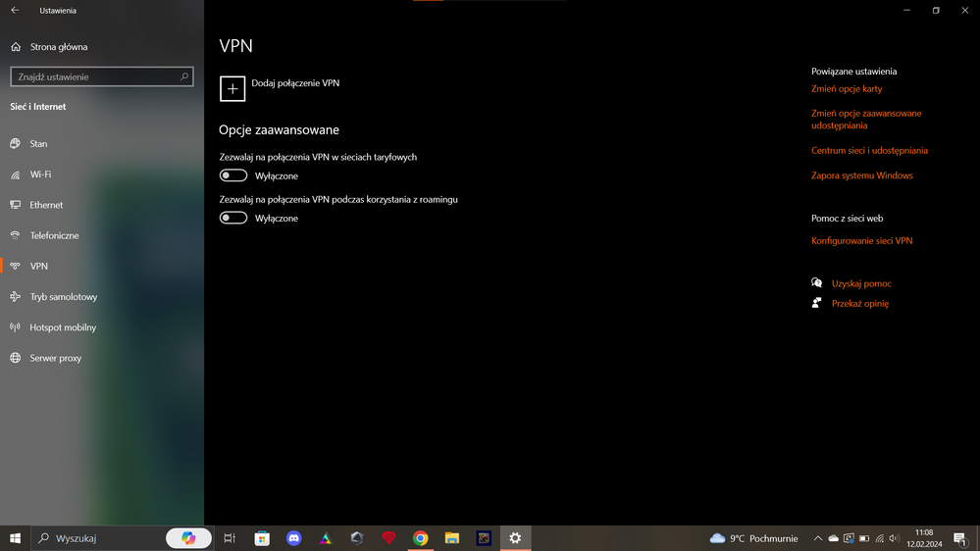Screen dimensions: 980x551
Task: Open Discord from the taskbar
Action: point(293,538)
